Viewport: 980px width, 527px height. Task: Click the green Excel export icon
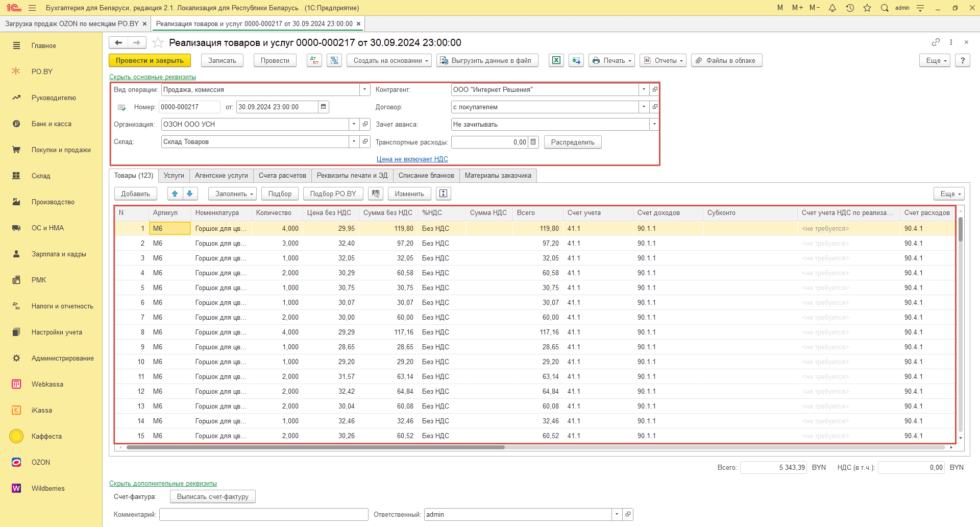pos(556,60)
